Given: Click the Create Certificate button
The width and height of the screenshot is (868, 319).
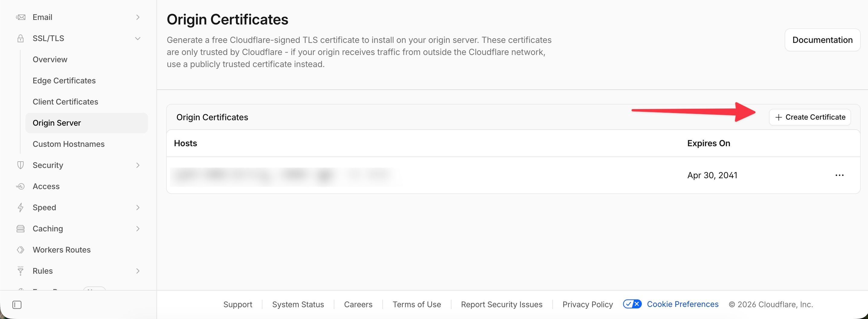Looking at the screenshot, I should [x=810, y=117].
